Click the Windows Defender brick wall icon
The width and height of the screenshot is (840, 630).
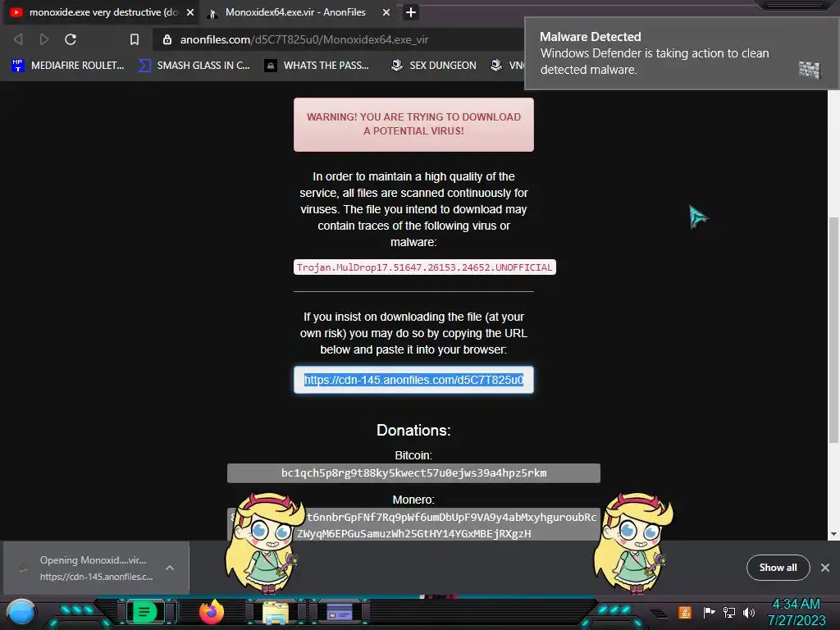point(809,70)
